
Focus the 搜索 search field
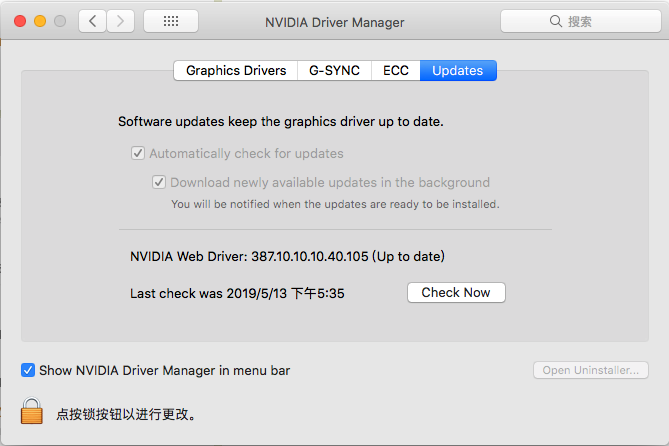tap(581, 21)
